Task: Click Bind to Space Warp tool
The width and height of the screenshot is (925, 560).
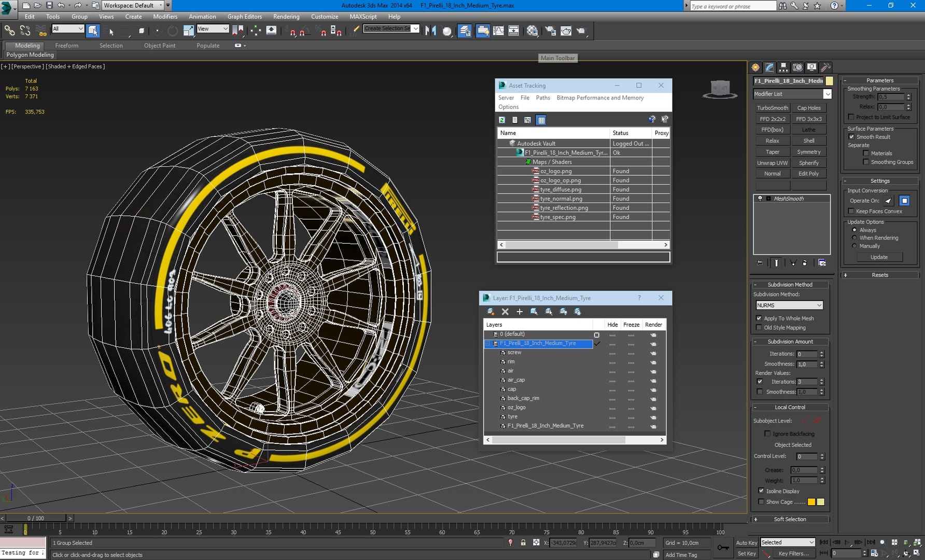Action: (x=41, y=31)
